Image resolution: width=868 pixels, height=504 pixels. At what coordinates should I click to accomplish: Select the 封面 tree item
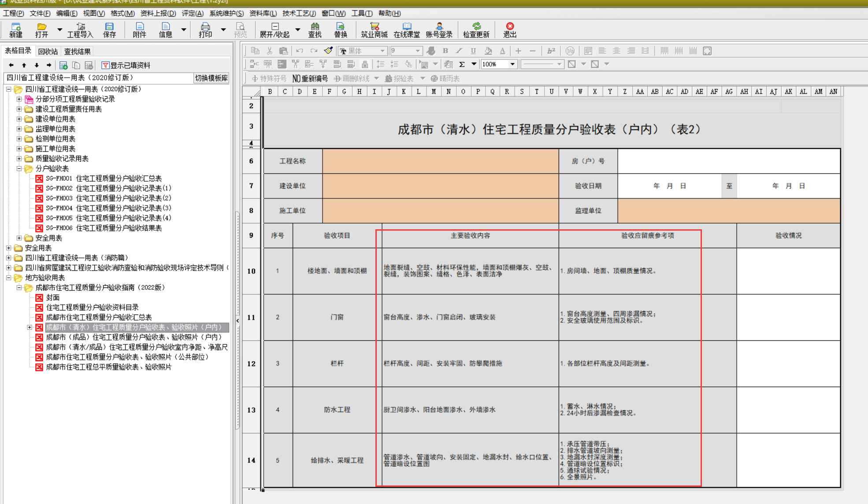(53, 298)
